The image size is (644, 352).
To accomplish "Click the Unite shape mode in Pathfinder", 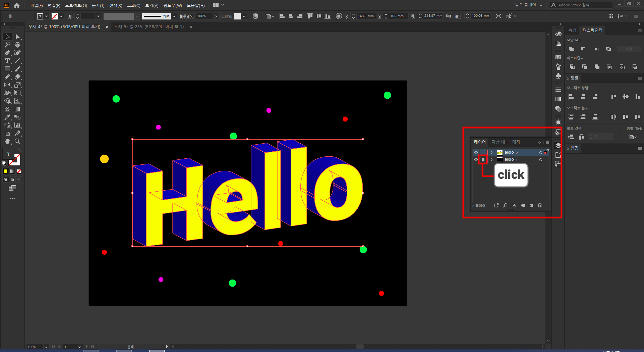I will click(x=571, y=49).
